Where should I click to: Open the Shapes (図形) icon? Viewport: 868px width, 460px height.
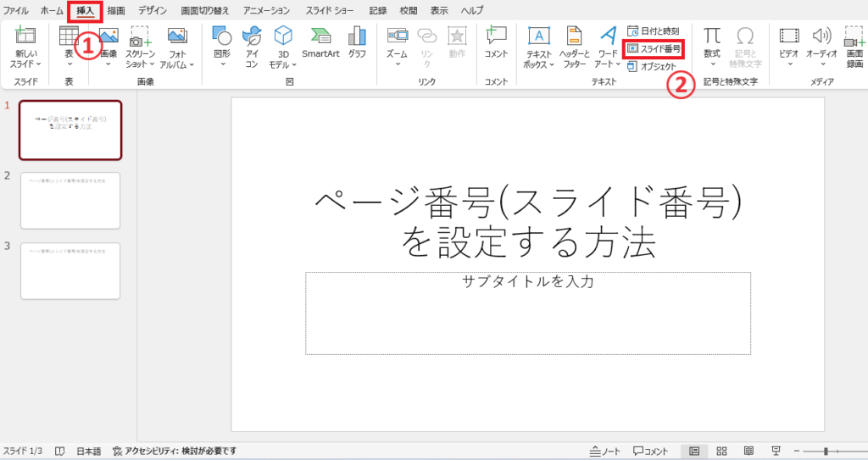(222, 36)
